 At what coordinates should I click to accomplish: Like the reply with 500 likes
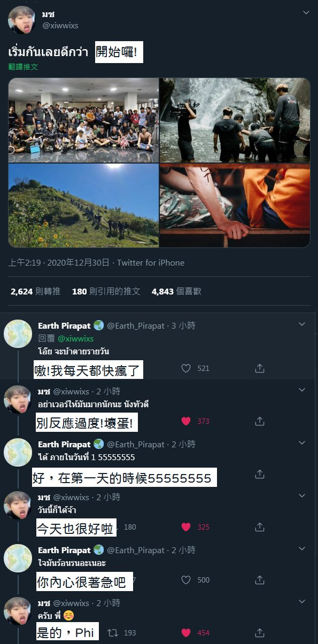pos(186,580)
